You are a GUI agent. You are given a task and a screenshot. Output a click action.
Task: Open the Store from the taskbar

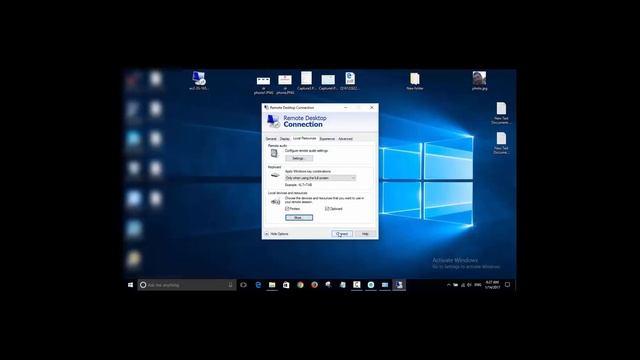click(286, 285)
